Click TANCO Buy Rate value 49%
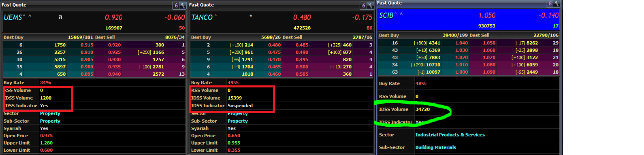 233,83
